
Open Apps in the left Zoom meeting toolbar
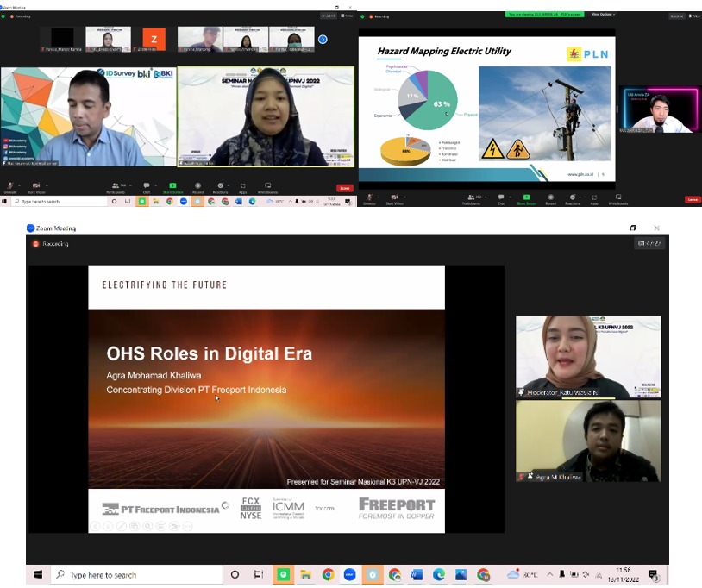[243, 185]
